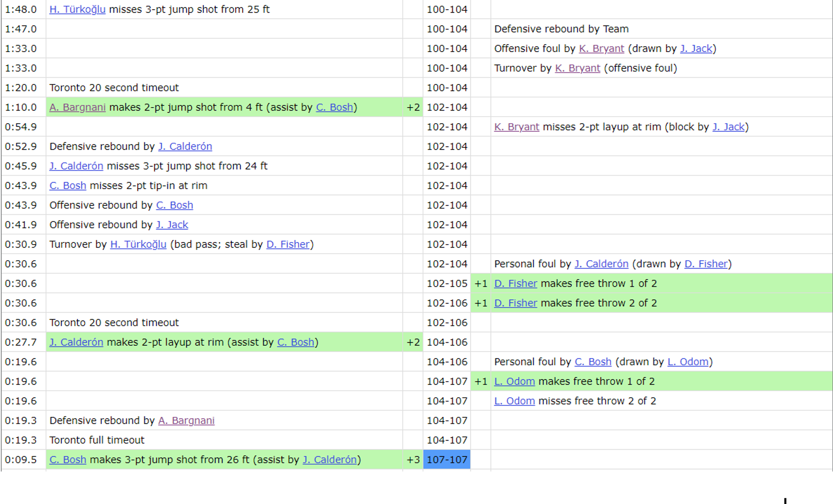Click J. Jack link in offensive rebound row
833x504 pixels.
[172, 225]
